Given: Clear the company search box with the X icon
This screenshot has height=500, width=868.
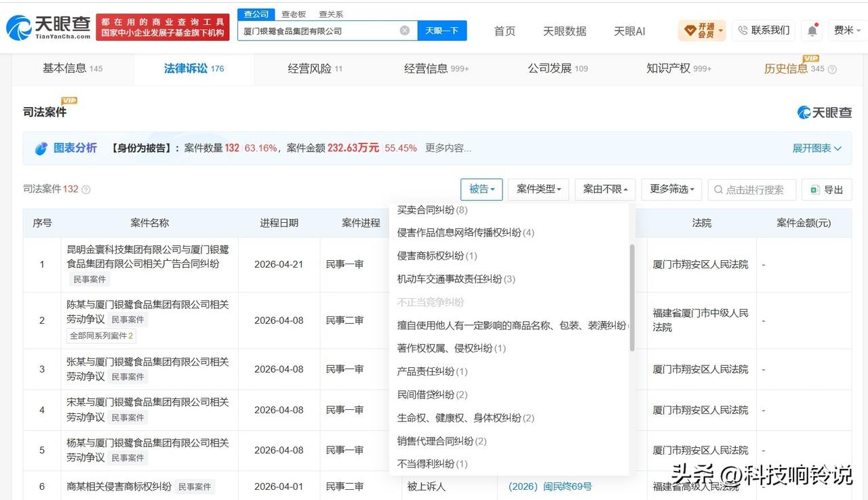Looking at the screenshot, I should [404, 30].
